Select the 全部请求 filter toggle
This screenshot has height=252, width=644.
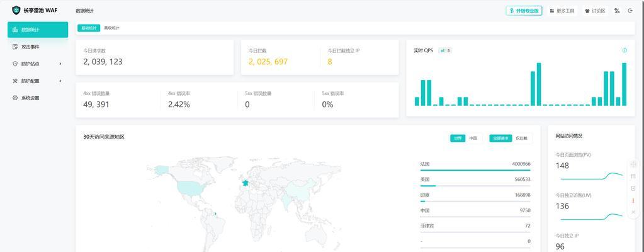click(500, 138)
